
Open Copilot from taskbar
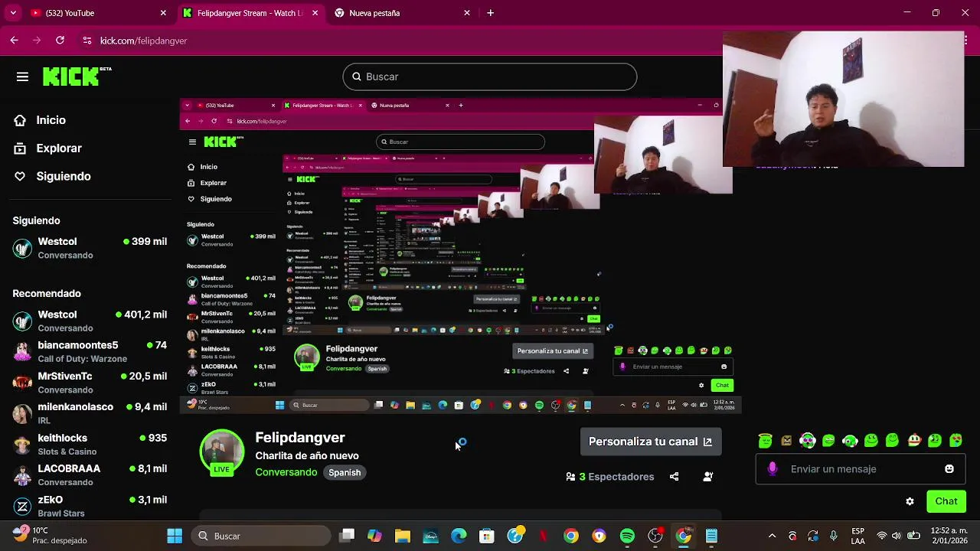374,536
